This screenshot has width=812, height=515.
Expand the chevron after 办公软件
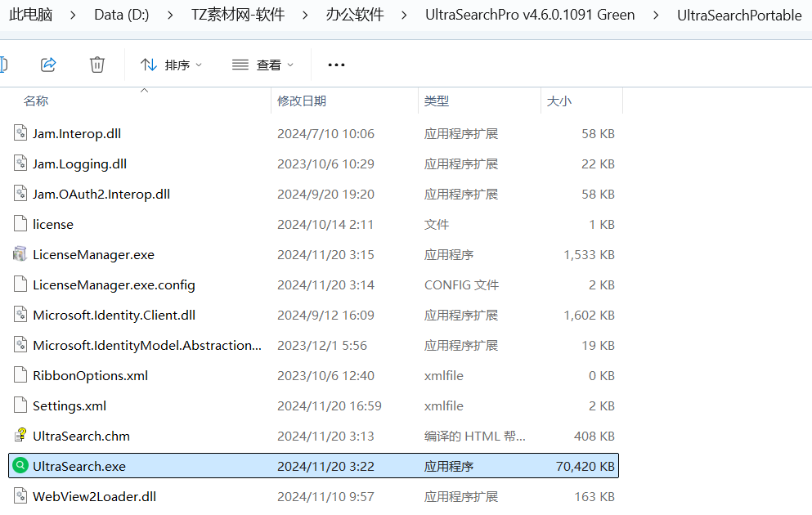coord(404,16)
